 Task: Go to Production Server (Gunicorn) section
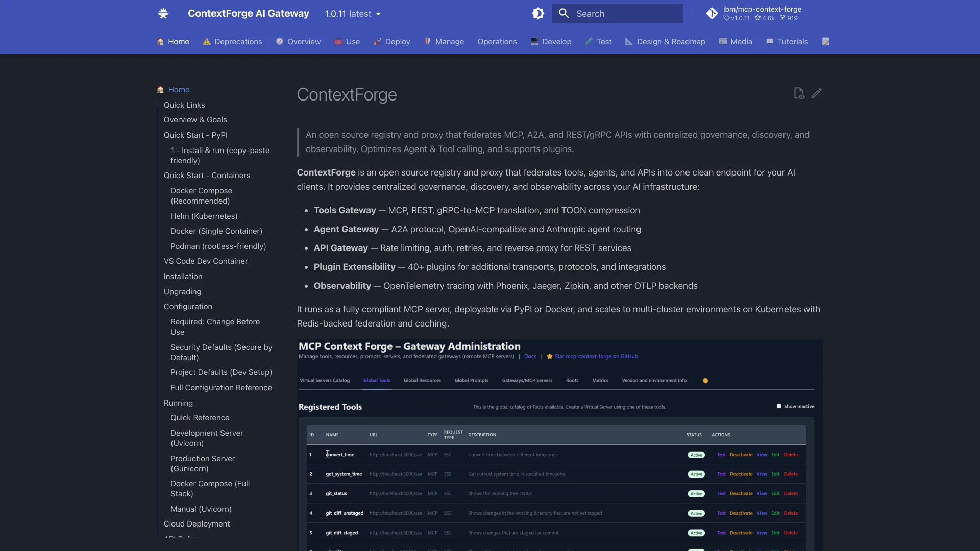click(203, 464)
